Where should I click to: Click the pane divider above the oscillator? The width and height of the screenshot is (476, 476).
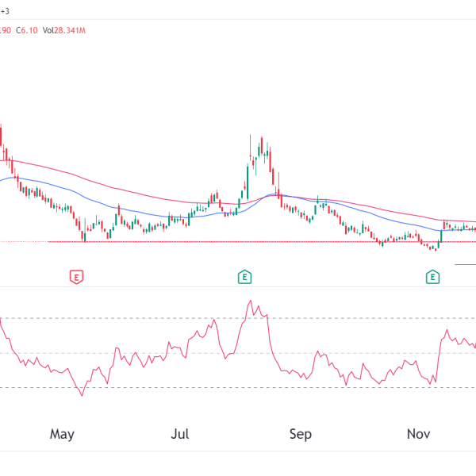pyautogui.click(x=238, y=287)
